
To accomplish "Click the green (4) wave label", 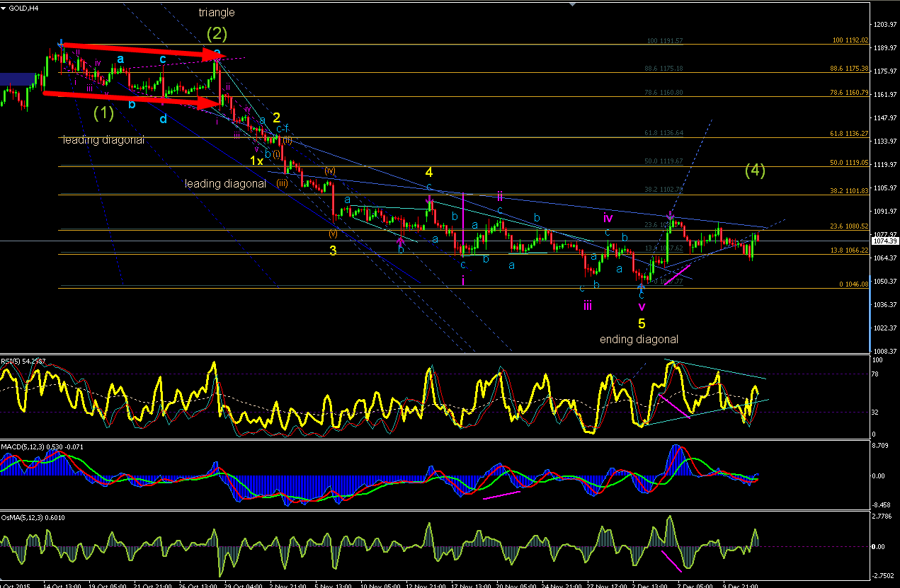I will coord(756,170).
